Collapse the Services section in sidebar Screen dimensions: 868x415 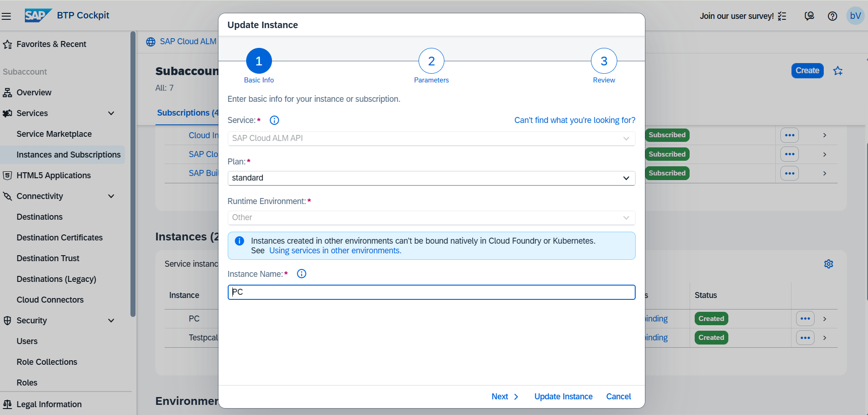111,113
